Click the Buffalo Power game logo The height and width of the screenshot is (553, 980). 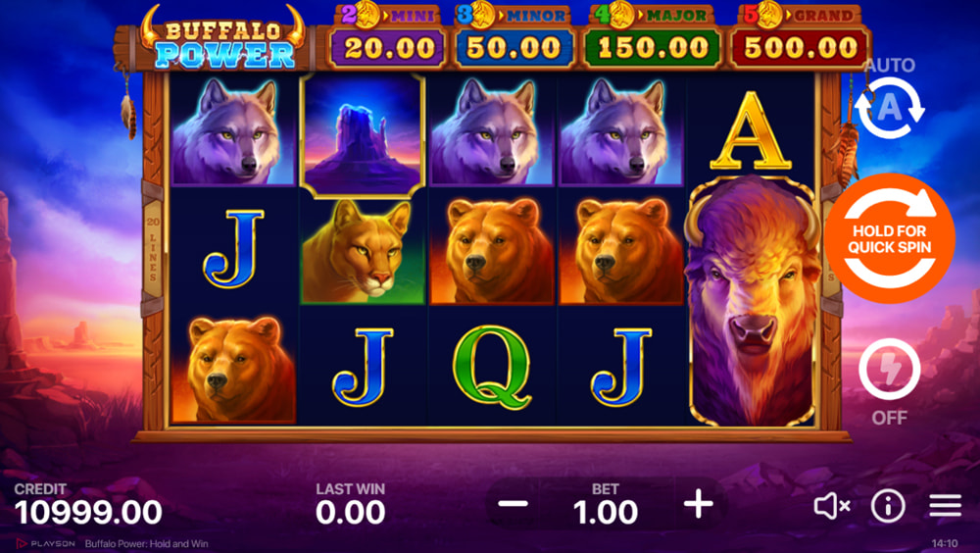(223, 39)
